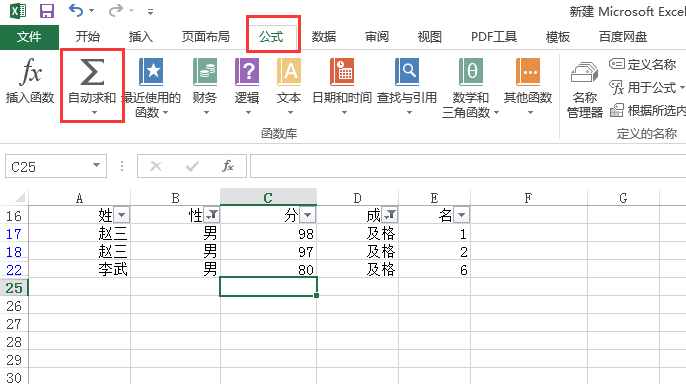Click the Cancel X in formula bar
Screen dimensions: 686x384
[156, 166]
